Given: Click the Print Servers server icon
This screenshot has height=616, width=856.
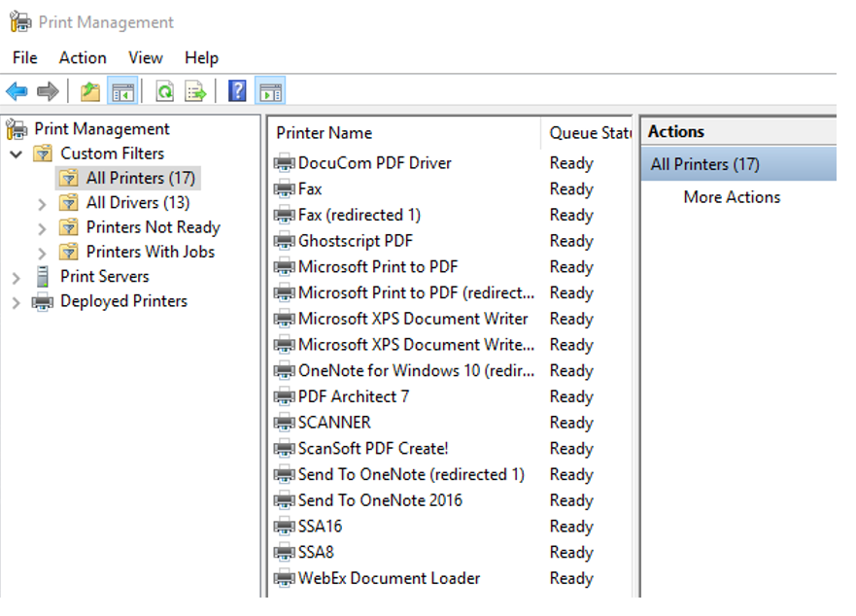Looking at the screenshot, I should click(x=43, y=276).
